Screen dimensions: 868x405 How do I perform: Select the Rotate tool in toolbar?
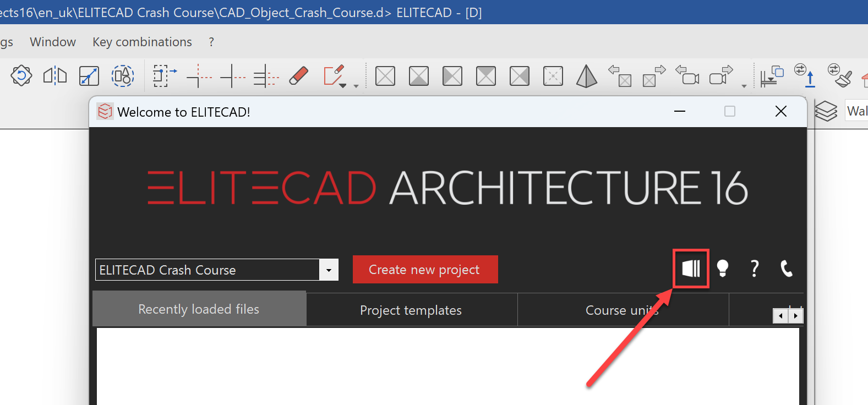(x=21, y=76)
